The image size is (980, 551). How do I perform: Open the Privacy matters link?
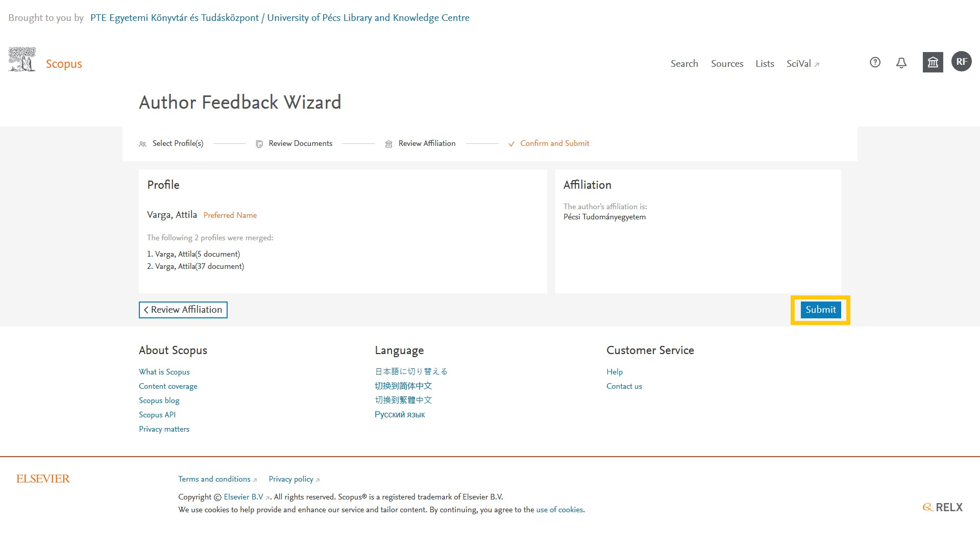pos(164,429)
